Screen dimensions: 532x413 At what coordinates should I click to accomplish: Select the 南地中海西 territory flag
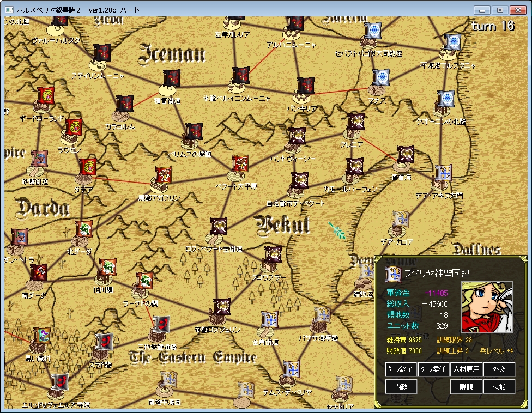[x=168, y=380]
